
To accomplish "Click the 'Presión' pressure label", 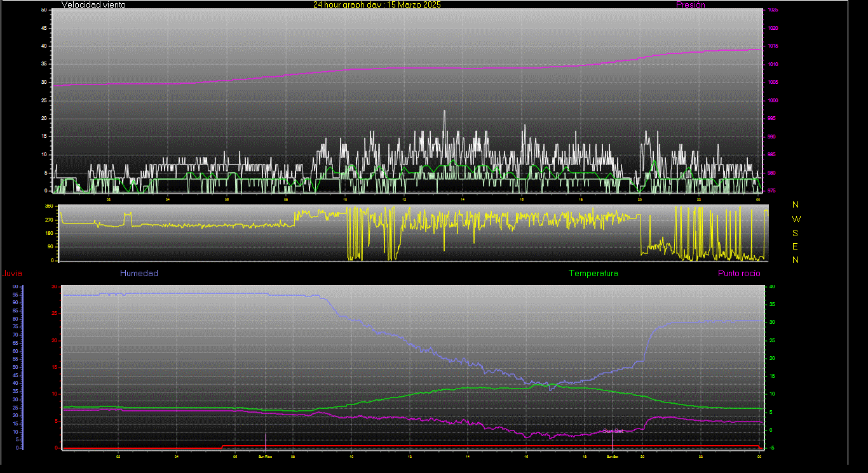I will 691,4.
